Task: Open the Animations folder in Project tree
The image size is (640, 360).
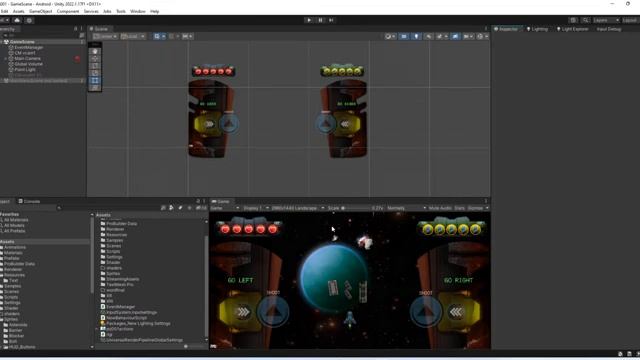Action: 15,247
